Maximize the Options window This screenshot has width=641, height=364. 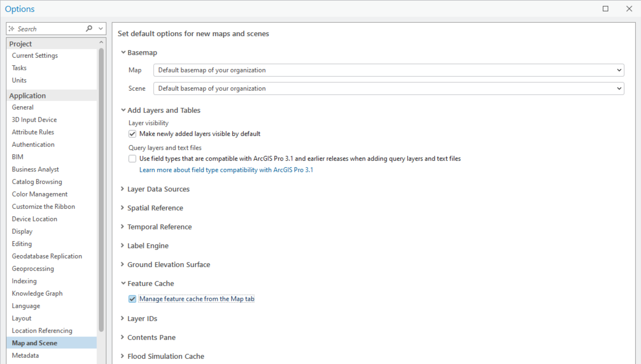pyautogui.click(x=606, y=9)
